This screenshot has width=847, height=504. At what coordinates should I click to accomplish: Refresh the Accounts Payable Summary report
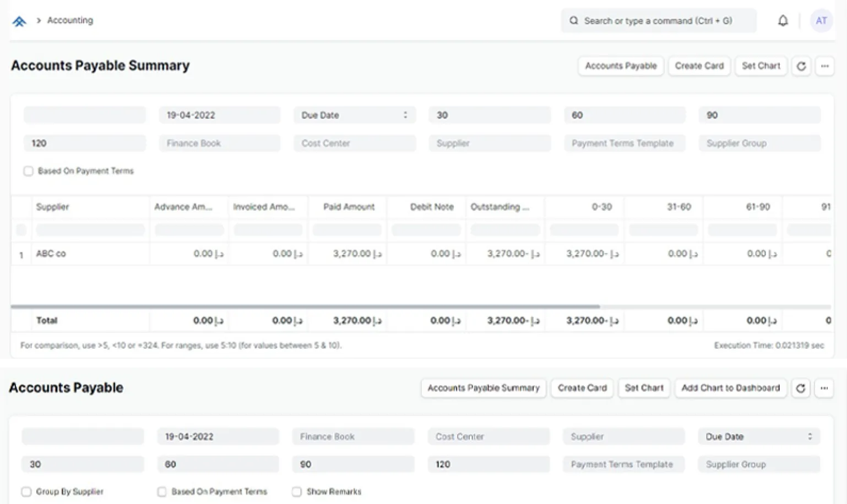click(801, 66)
